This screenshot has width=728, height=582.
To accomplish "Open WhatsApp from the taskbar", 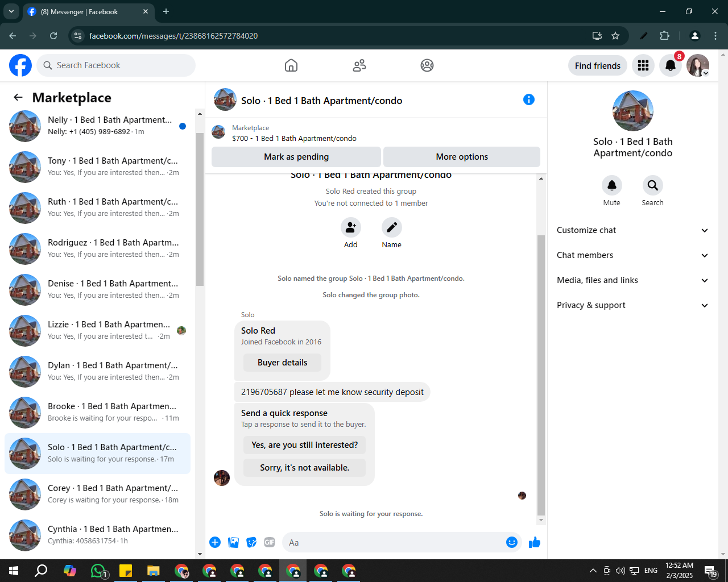I will pyautogui.click(x=98, y=571).
